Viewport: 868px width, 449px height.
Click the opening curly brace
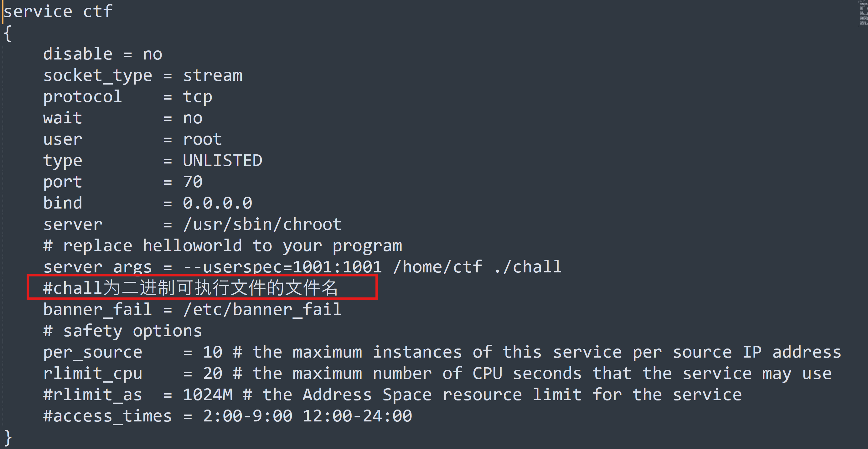coord(8,34)
